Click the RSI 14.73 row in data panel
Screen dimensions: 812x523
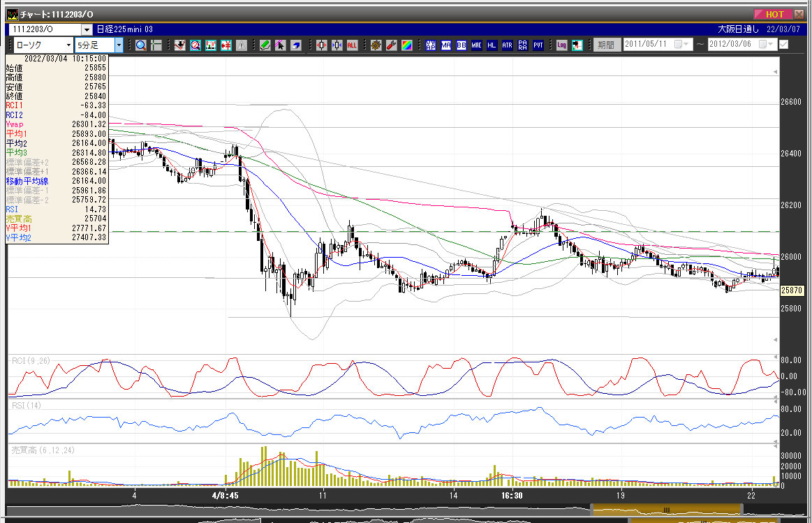point(56,209)
